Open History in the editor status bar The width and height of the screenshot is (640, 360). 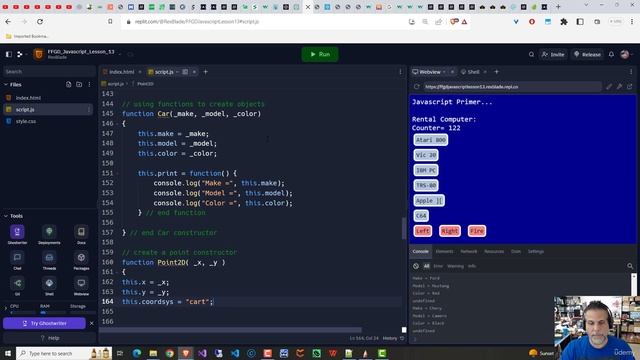click(x=393, y=338)
